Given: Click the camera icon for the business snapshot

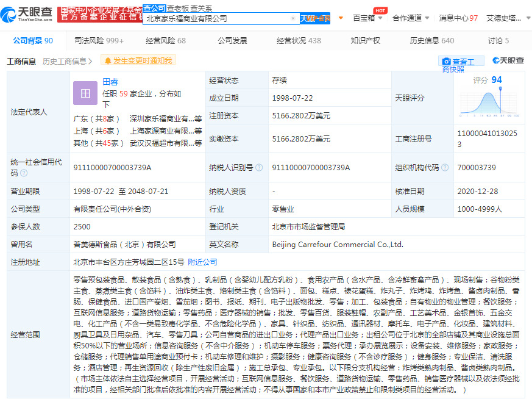Looking at the screenshot, I should 446,62.
